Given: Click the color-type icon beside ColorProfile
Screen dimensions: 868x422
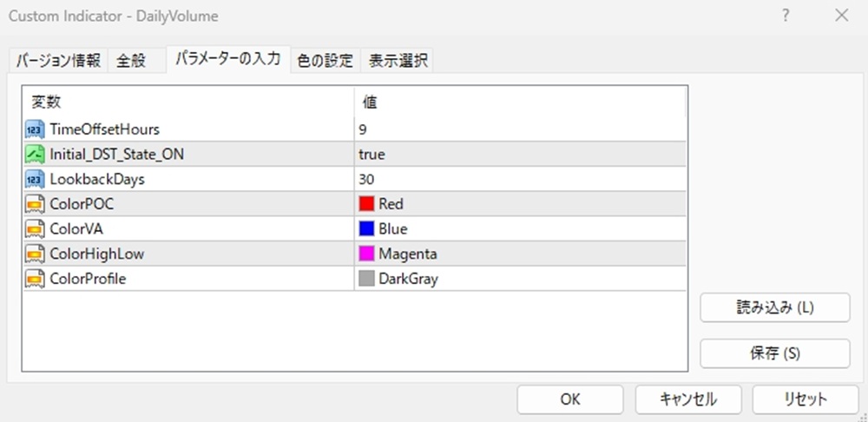Looking at the screenshot, I should (35, 280).
